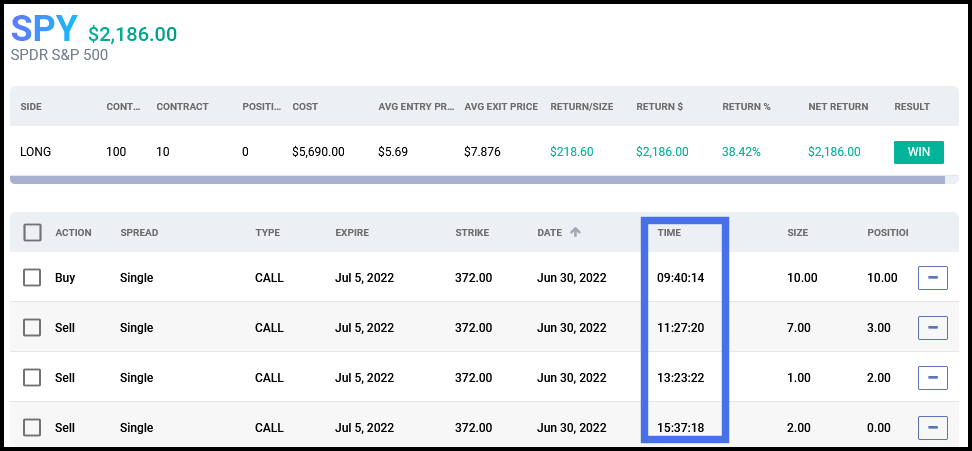Click the 7.00 size cell
Image resolution: width=972 pixels, height=451 pixels.
click(x=798, y=328)
